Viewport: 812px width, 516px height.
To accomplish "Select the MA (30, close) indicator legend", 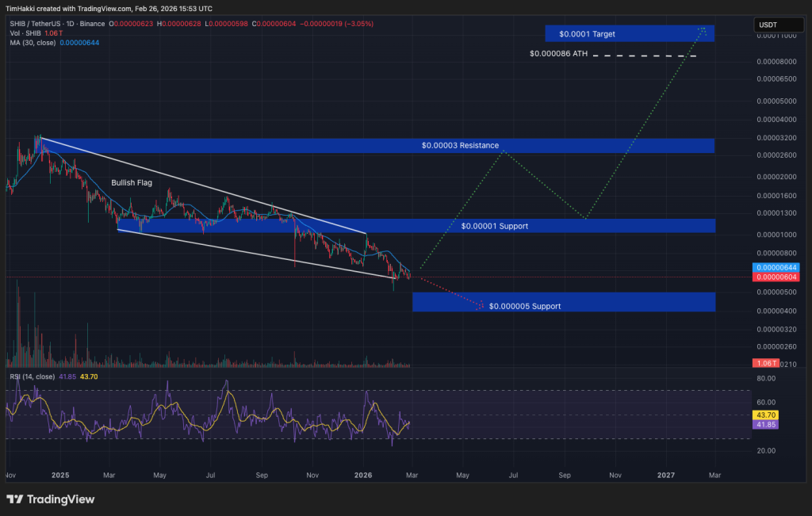I will (x=30, y=43).
